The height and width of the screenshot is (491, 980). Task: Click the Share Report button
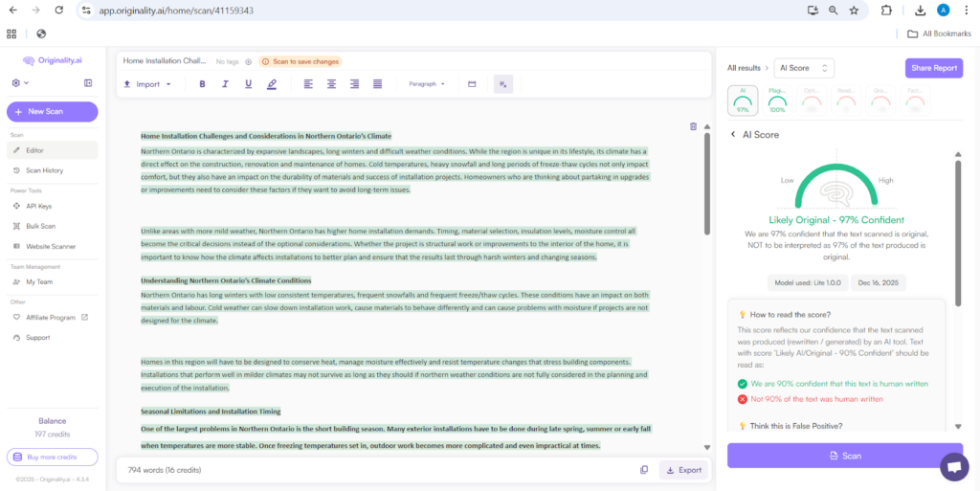pos(933,68)
